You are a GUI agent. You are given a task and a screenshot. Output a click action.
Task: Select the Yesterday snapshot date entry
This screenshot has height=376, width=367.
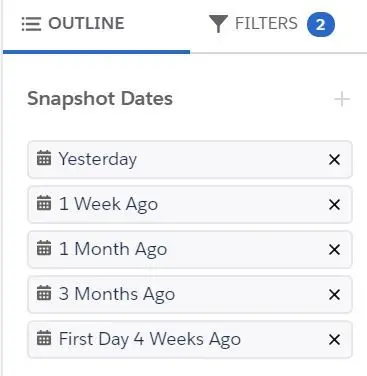point(190,160)
